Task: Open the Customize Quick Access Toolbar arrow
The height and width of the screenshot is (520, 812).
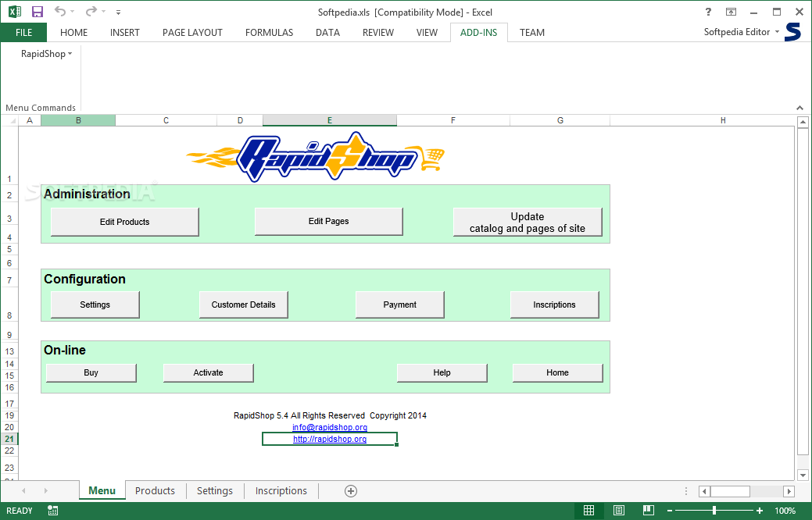Action: [119, 12]
